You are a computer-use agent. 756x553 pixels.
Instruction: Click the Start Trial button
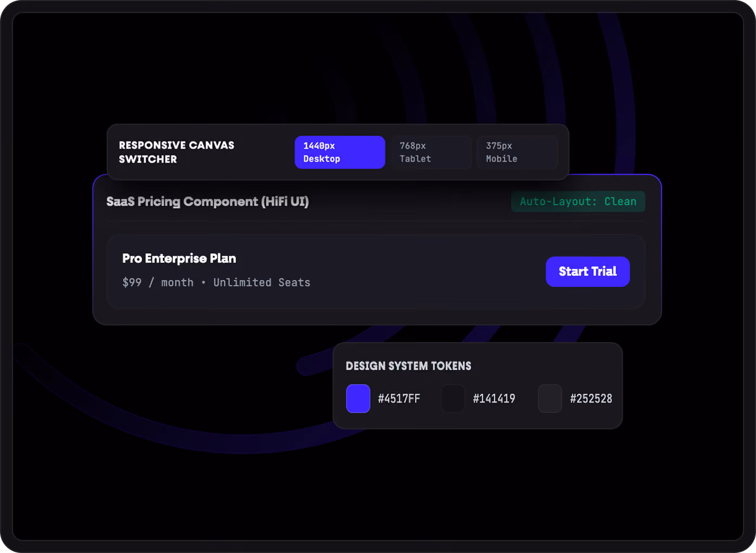point(587,272)
